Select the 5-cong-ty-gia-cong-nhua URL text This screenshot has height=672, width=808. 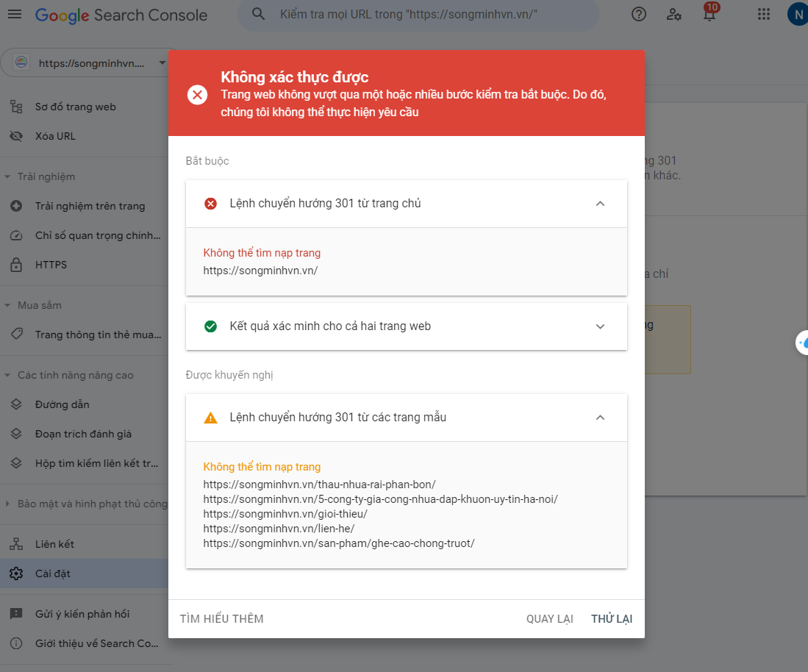tap(380, 498)
